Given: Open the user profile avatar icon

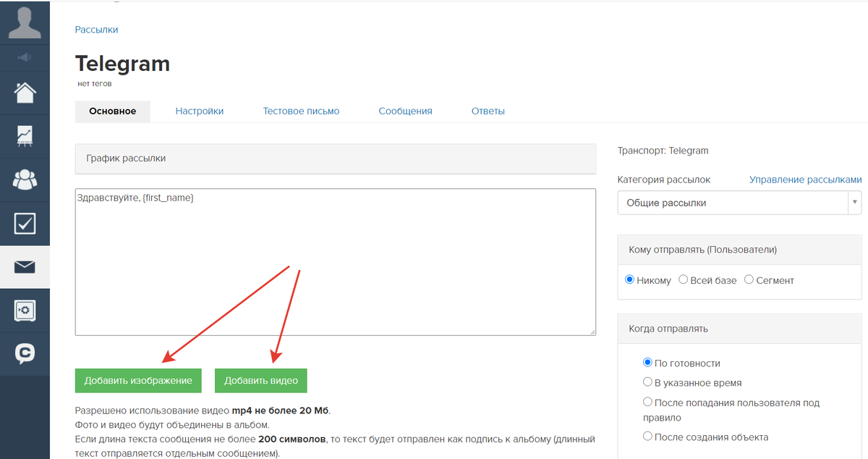Looking at the screenshot, I should pos(25,22).
